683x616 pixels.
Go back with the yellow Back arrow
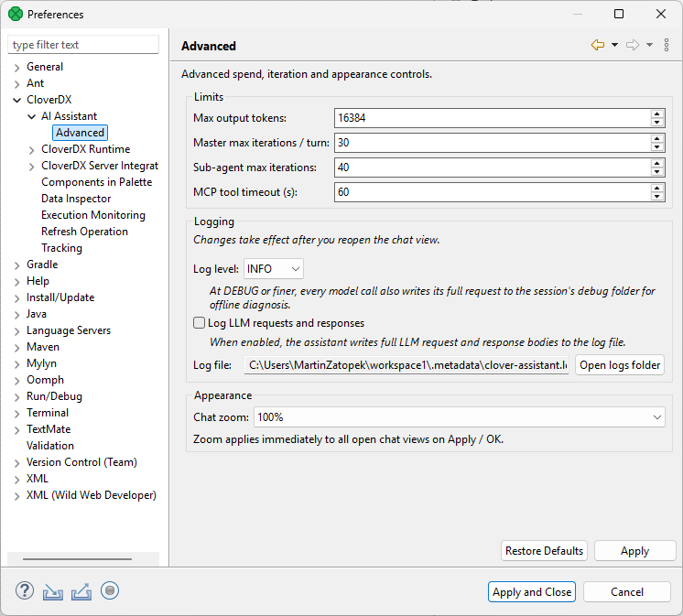(x=598, y=45)
